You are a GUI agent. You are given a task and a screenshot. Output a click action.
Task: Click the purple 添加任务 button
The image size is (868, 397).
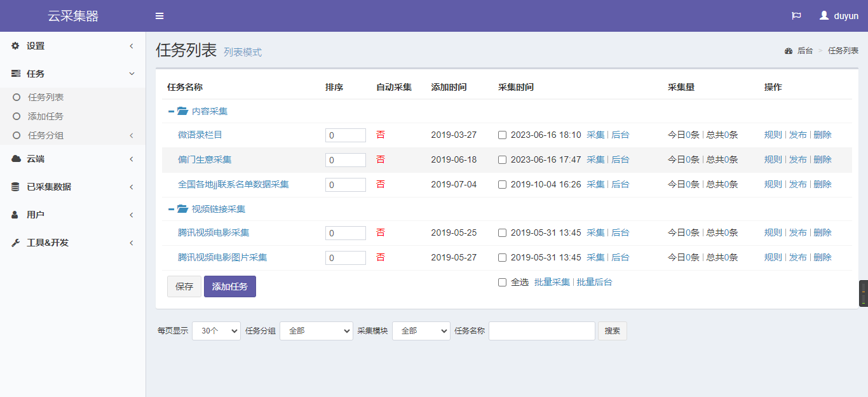pyautogui.click(x=229, y=286)
